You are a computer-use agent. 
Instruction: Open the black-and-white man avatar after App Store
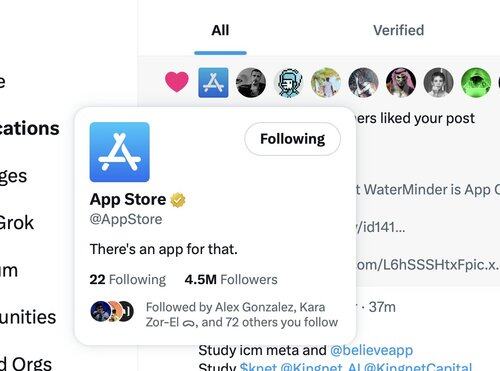click(251, 83)
